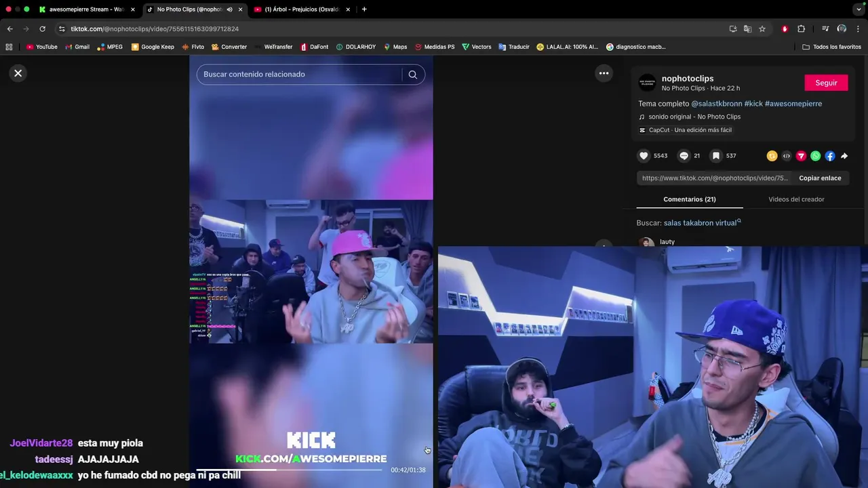
Task: Open the Maps bookmark
Action: 395,47
